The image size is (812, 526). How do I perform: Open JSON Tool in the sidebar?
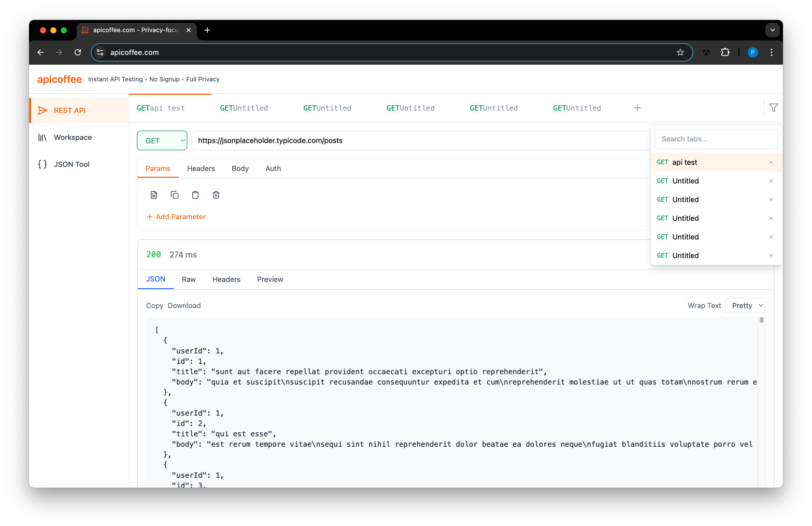(79, 164)
